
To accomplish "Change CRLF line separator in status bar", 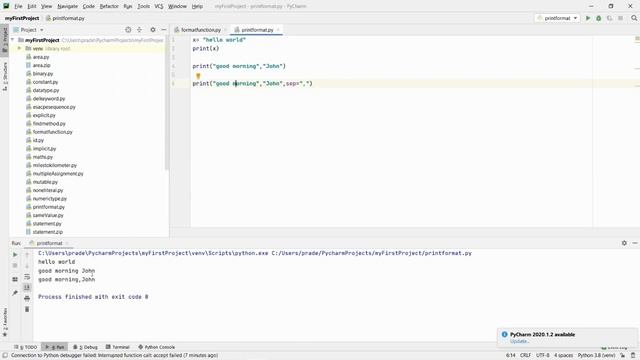I will pos(525,356).
